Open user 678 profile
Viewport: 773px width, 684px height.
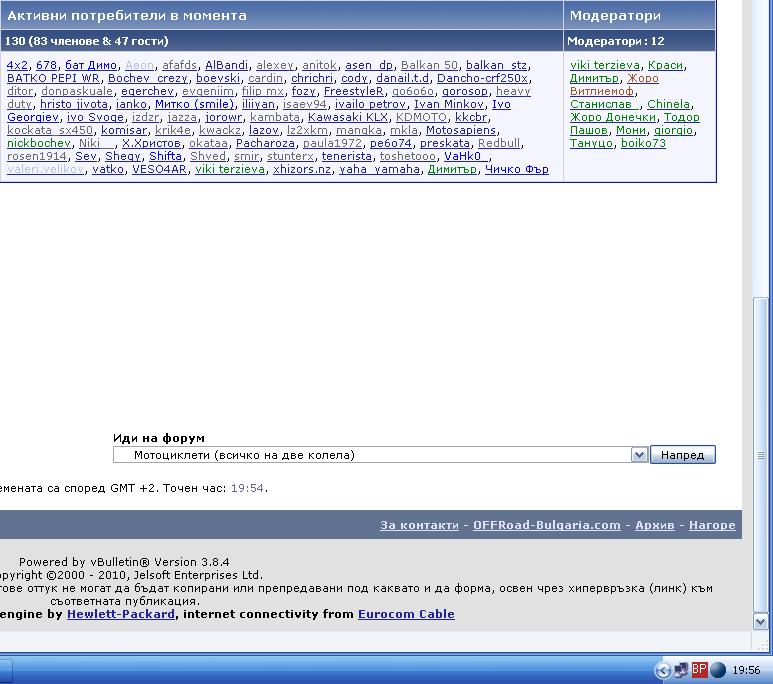tap(46, 65)
